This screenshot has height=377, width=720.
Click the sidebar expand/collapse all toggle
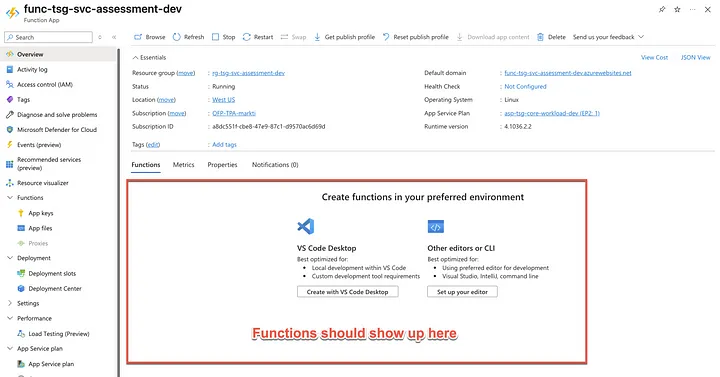tap(100, 37)
